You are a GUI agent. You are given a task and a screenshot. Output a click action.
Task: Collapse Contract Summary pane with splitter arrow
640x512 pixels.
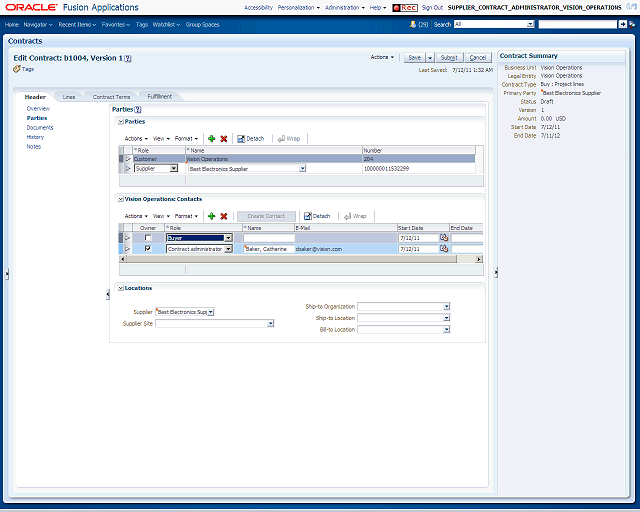tap(496, 272)
